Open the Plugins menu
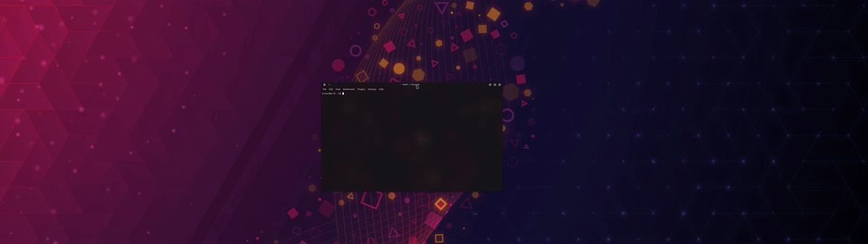 point(361,89)
